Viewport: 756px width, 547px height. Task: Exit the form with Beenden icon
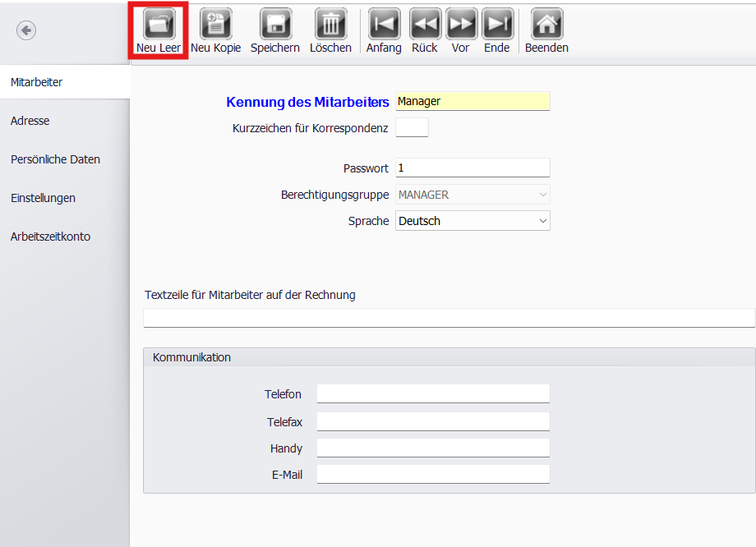coord(546,25)
